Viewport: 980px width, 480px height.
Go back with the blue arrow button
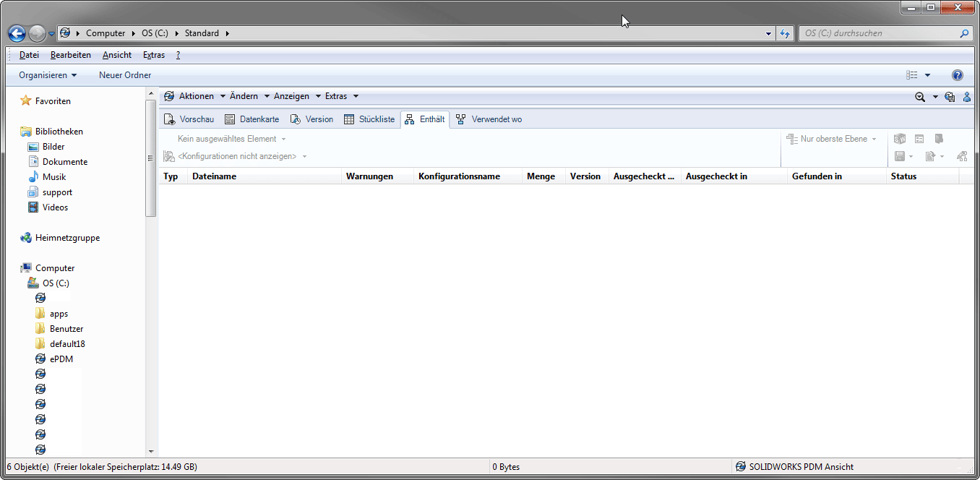[x=17, y=33]
